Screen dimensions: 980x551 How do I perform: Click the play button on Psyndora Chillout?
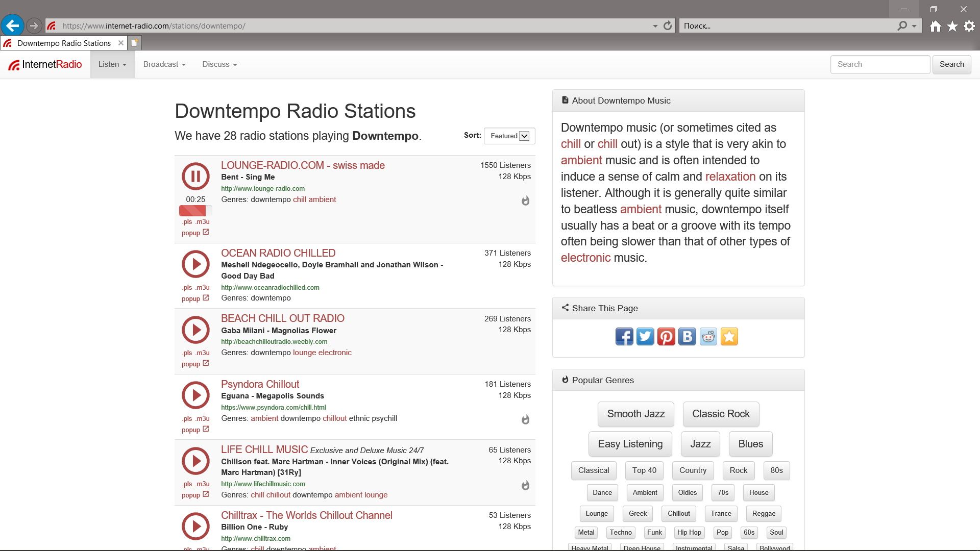click(x=194, y=395)
